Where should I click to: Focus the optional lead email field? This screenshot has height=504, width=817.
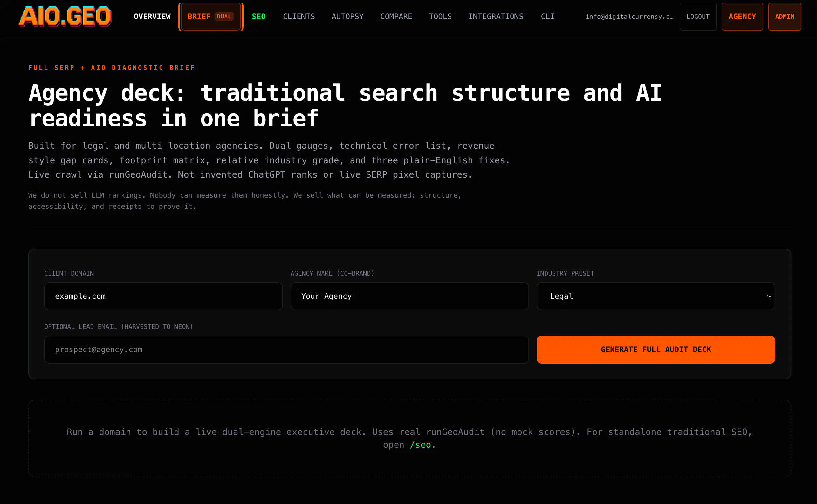pyautogui.click(x=286, y=349)
